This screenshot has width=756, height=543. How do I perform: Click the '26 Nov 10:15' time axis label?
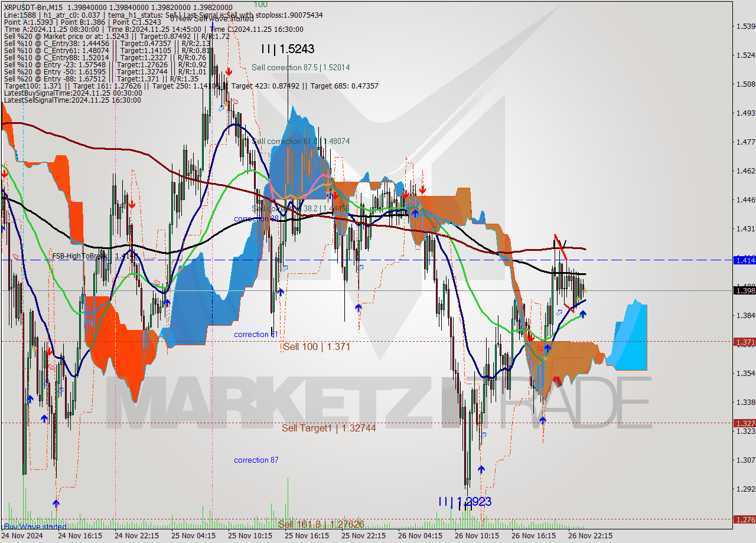(477, 536)
